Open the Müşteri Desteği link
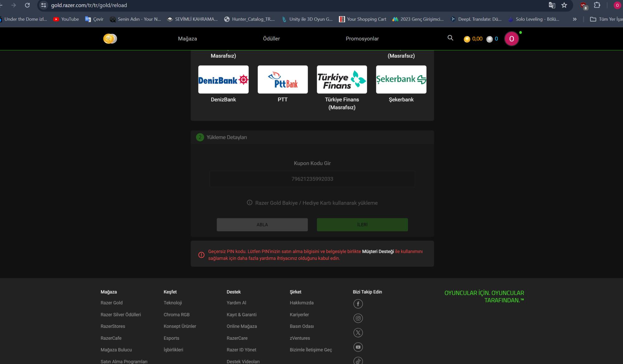The height and width of the screenshot is (364, 623). point(378,251)
